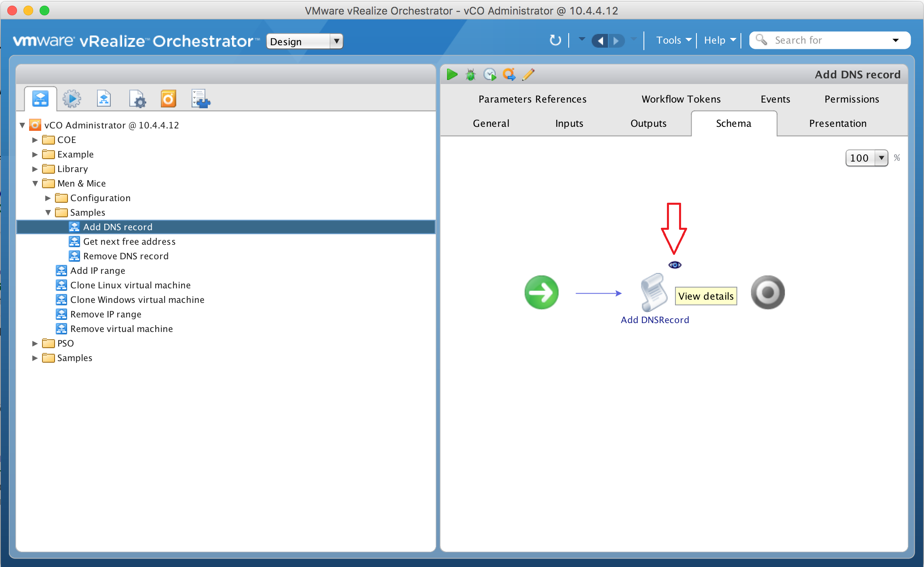Open the Packages orange box view icon
This screenshot has height=567, width=924.
(169, 99)
